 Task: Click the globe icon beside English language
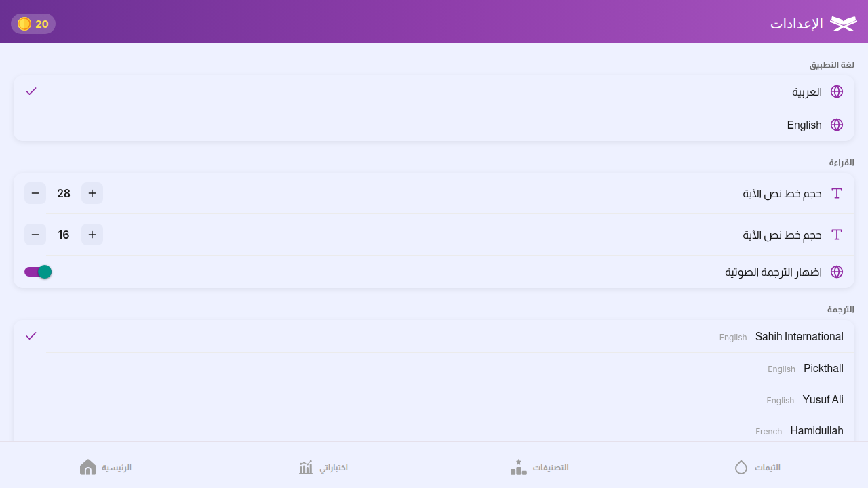click(x=837, y=125)
